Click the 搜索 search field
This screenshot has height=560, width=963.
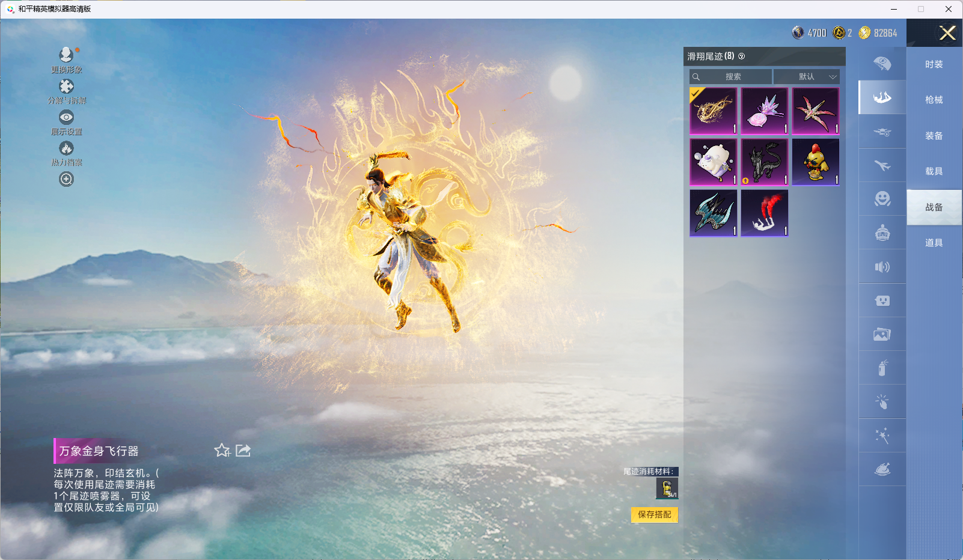coord(731,77)
